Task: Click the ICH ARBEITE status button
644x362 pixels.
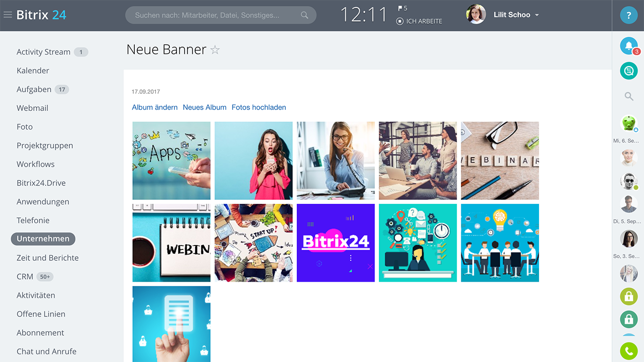Action: pos(419,21)
